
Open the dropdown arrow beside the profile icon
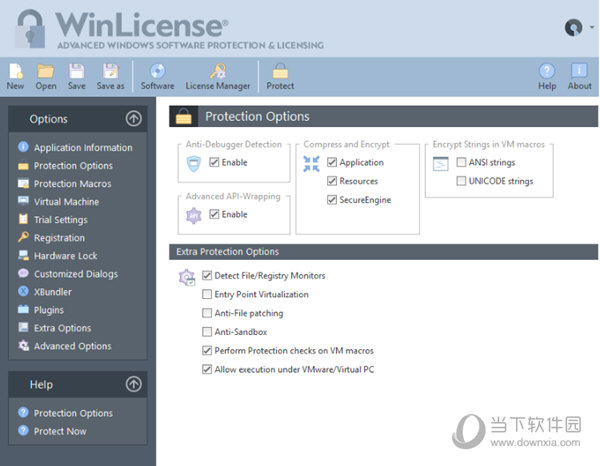click(592, 27)
